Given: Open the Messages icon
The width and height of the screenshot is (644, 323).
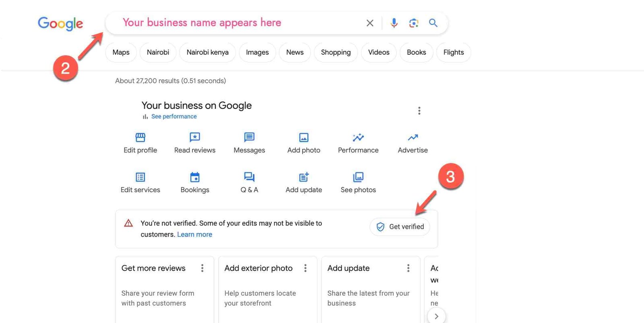Looking at the screenshot, I should pos(249,137).
